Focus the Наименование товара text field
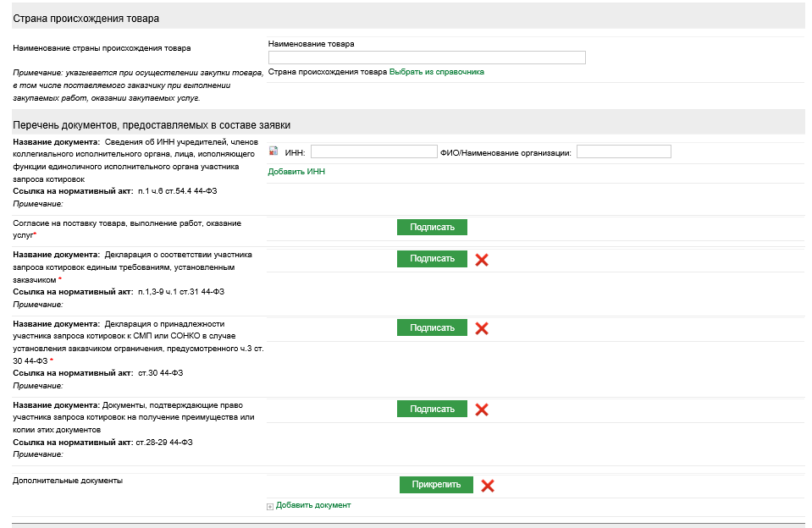The width and height of the screenshot is (812, 528). (x=427, y=58)
